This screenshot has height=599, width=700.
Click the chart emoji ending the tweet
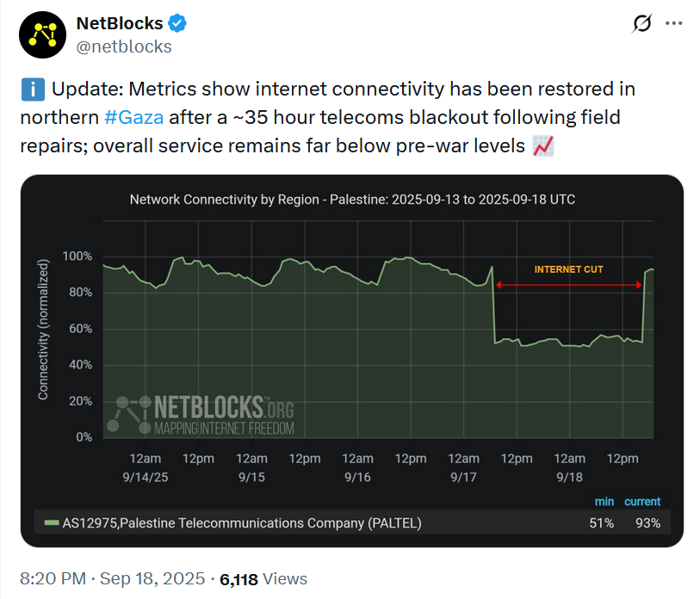pos(542,145)
